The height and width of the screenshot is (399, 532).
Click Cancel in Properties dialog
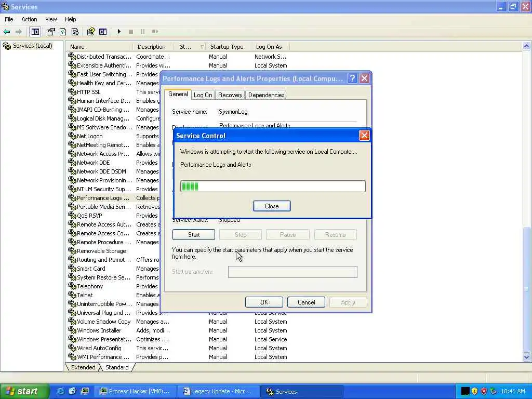306,302
